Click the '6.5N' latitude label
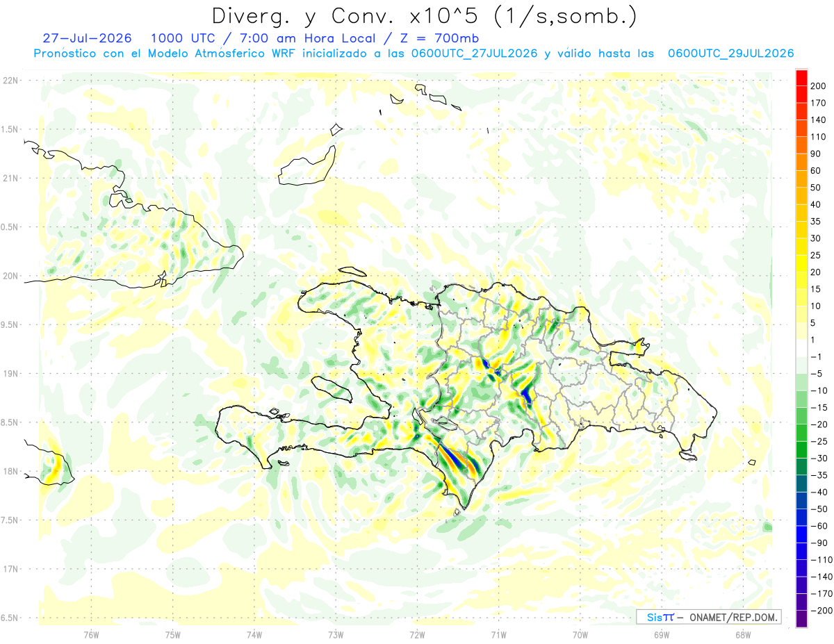This screenshot has height=644, width=834. click(x=10, y=618)
